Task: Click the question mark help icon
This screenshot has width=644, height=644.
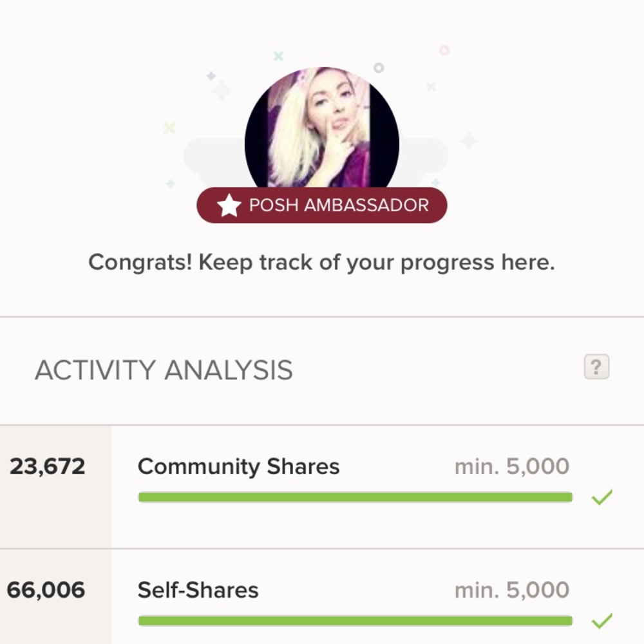Action: [596, 367]
